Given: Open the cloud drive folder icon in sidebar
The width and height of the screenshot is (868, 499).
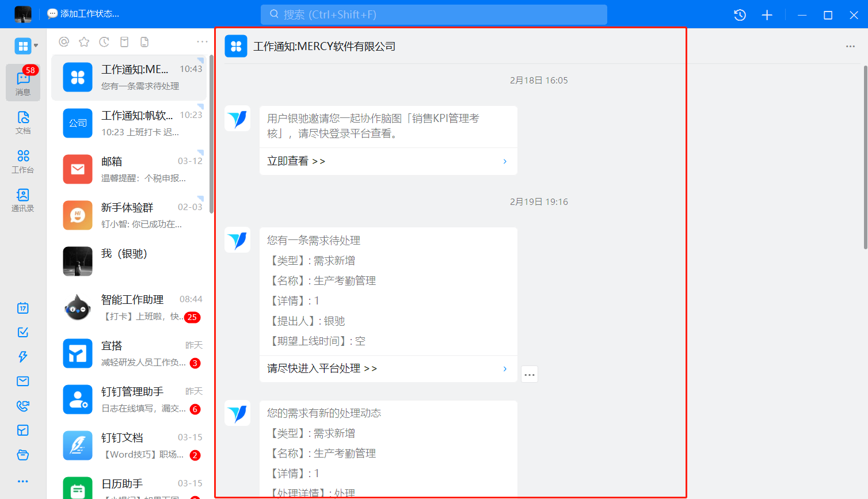Looking at the screenshot, I should pos(23,455).
